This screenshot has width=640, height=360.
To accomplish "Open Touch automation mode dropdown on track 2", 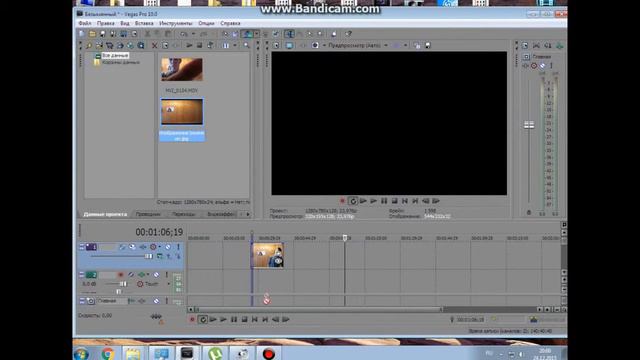I will [x=169, y=284].
